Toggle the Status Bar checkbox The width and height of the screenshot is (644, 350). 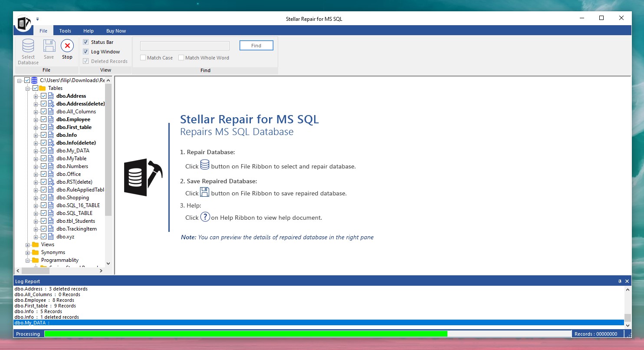coord(85,42)
